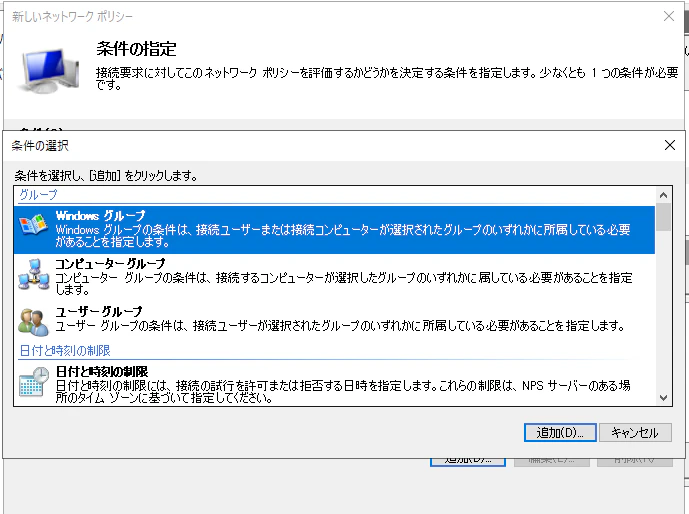Image resolution: width=689 pixels, height=514 pixels.
Task: Select the Windows グループ title text
Action: point(100,216)
